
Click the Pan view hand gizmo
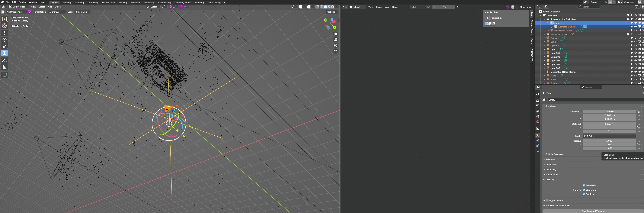(335, 40)
